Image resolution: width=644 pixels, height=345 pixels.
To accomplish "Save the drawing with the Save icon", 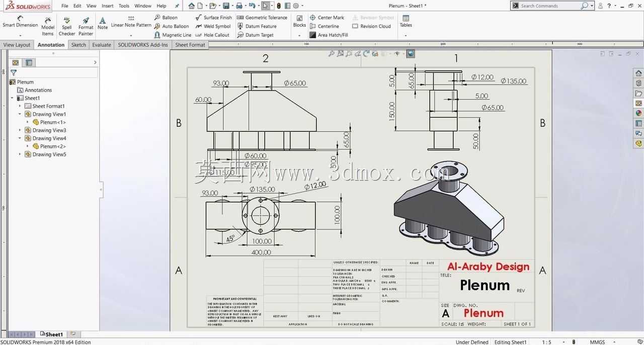I will (226, 6).
